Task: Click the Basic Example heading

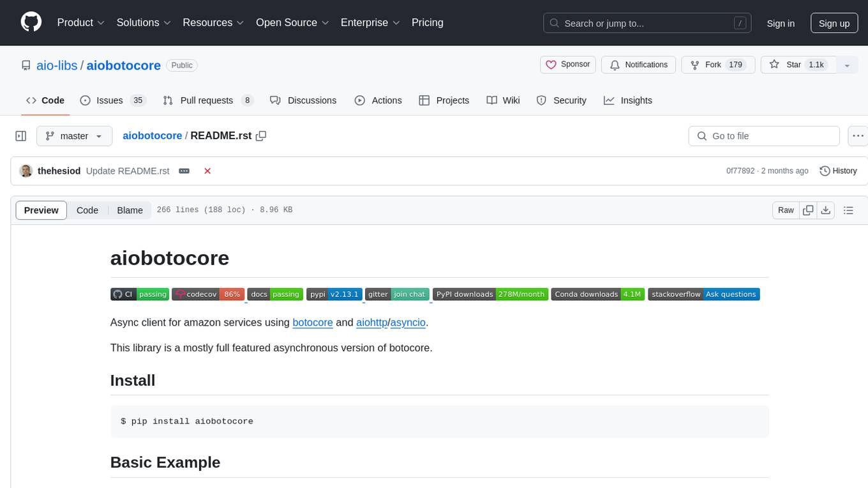Action: coord(165,462)
